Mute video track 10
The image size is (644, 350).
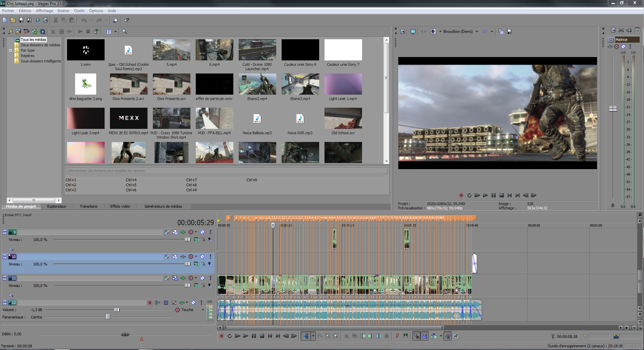(202, 257)
